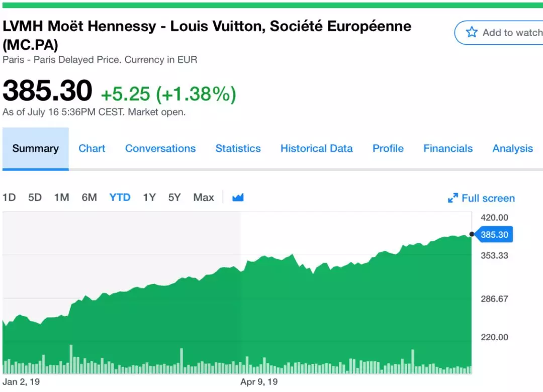This screenshot has width=543, height=392.
Task: Select the YTD range option
Action: pyautogui.click(x=120, y=198)
